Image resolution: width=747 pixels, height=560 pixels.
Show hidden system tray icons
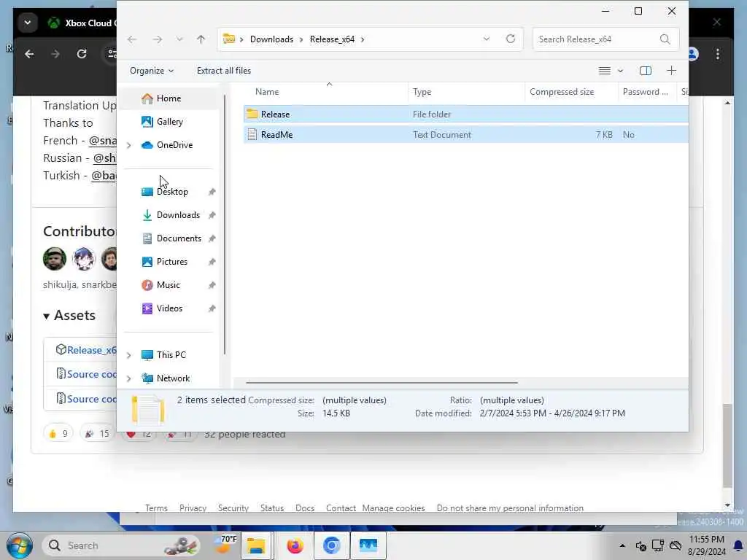click(622, 545)
